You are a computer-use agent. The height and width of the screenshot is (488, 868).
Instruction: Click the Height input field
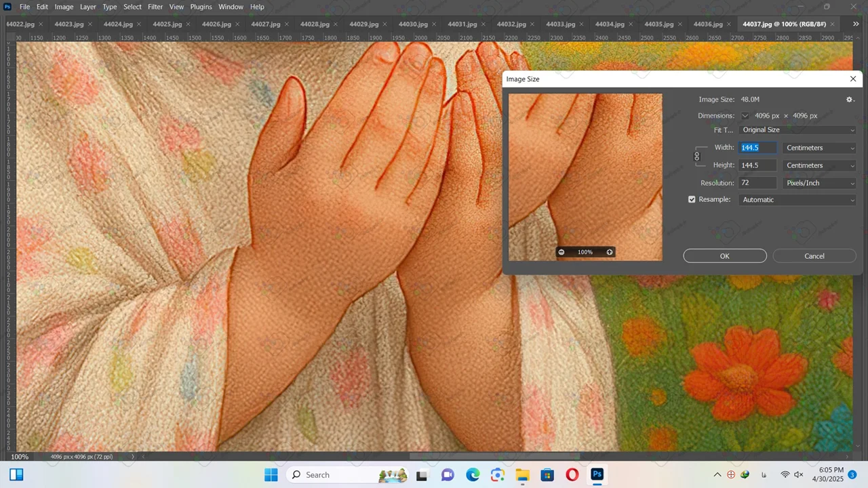tap(757, 165)
